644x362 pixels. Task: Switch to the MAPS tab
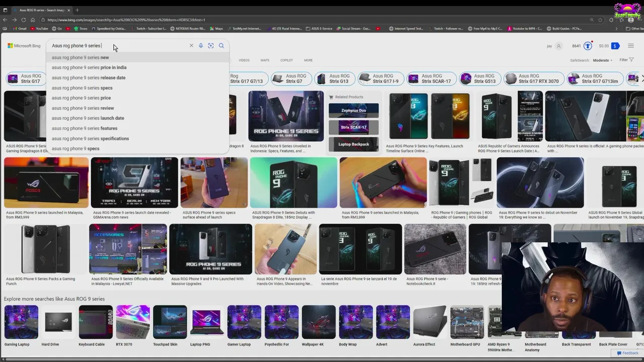coord(265,60)
